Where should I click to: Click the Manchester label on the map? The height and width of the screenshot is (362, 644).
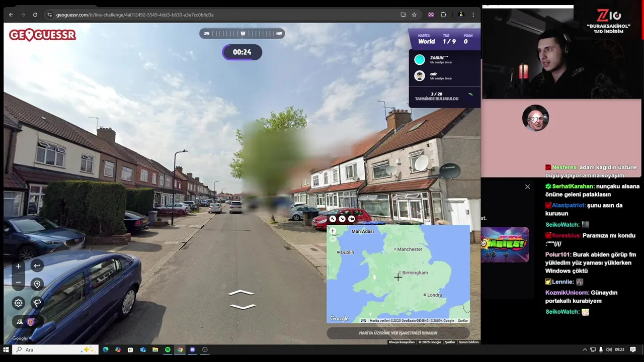410,249
